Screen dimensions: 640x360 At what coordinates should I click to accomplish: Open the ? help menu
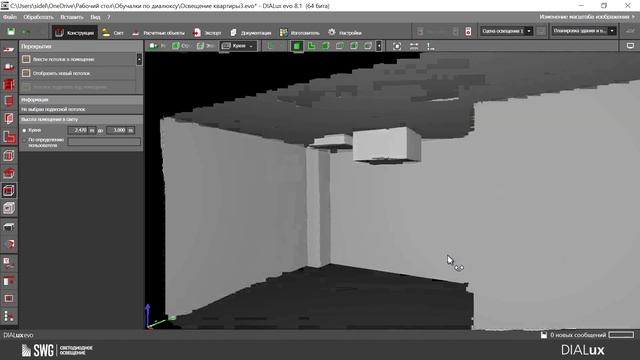[x=109, y=17]
